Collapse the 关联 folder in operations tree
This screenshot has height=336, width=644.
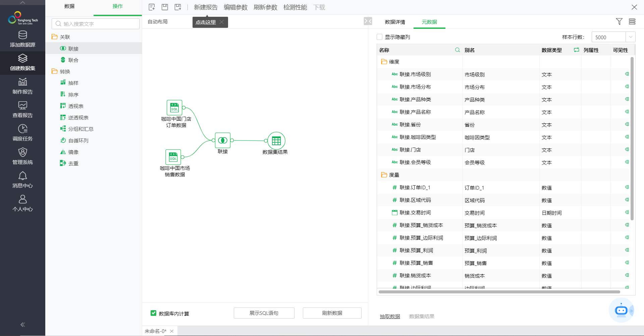coord(54,37)
